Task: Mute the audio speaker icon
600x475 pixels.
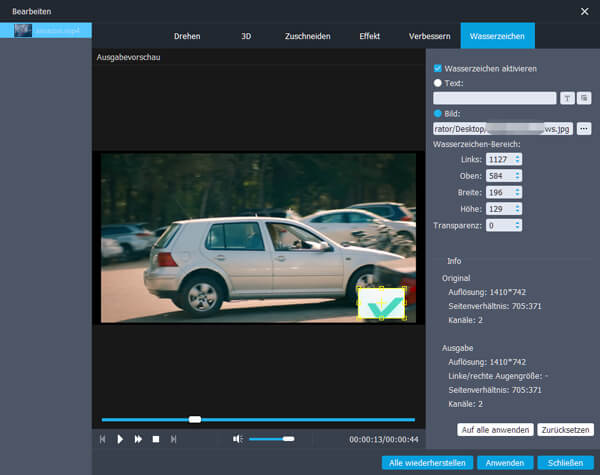Action: coord(238,439)
